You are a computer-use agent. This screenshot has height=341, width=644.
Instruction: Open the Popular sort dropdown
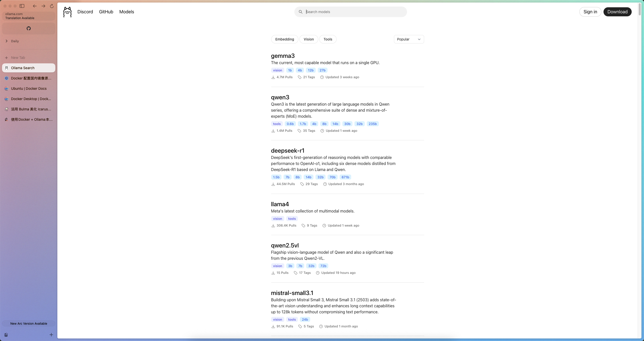coord(409,39)
